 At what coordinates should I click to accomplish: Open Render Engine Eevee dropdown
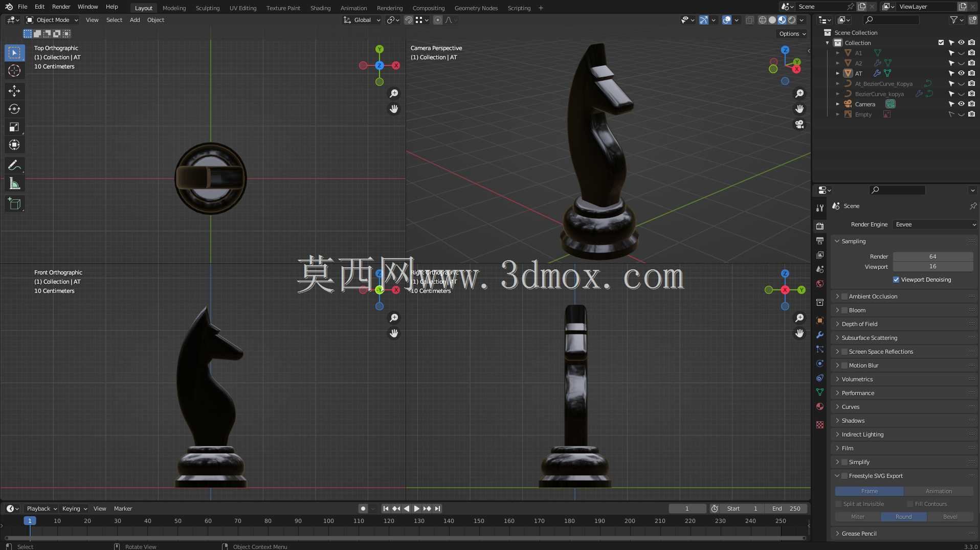pyautogui.click(x=935, y=224)
